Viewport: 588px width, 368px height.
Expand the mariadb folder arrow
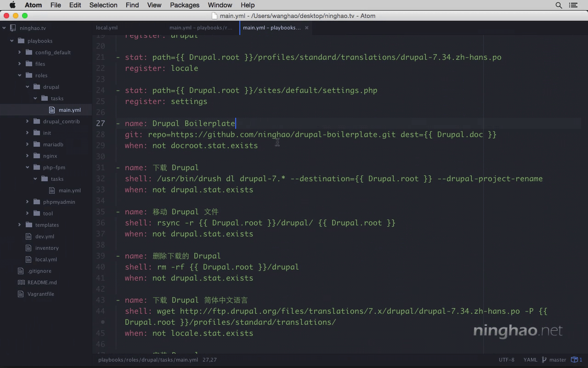(x=28, y=144)
